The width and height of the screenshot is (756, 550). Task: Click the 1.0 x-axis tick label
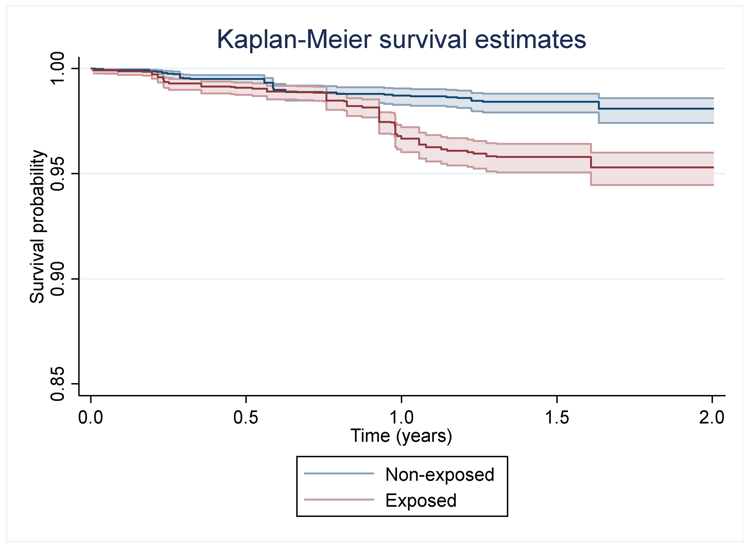(x=401, y=418)
